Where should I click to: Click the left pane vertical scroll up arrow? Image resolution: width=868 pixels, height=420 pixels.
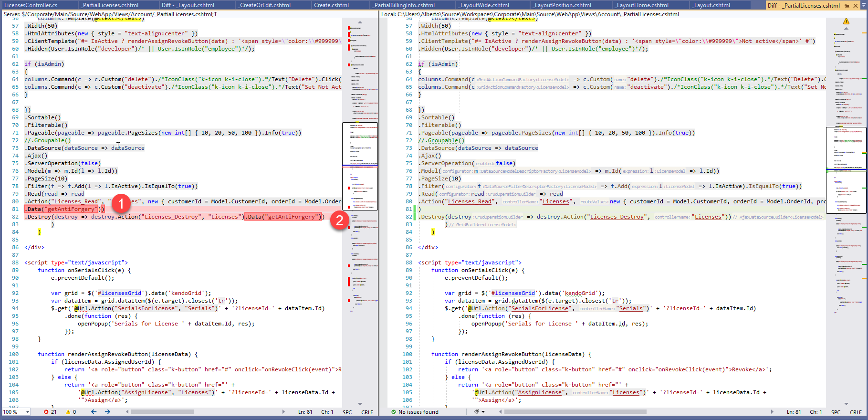360,22
